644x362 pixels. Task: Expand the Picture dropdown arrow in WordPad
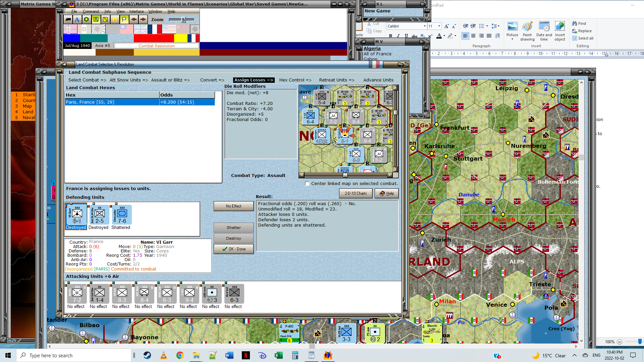512,39
